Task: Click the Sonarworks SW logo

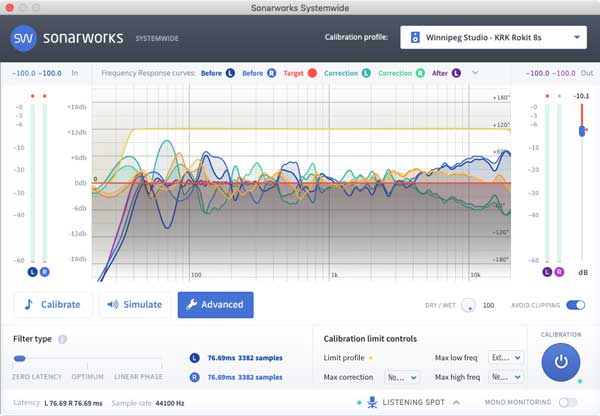Action: coord(23,38)
